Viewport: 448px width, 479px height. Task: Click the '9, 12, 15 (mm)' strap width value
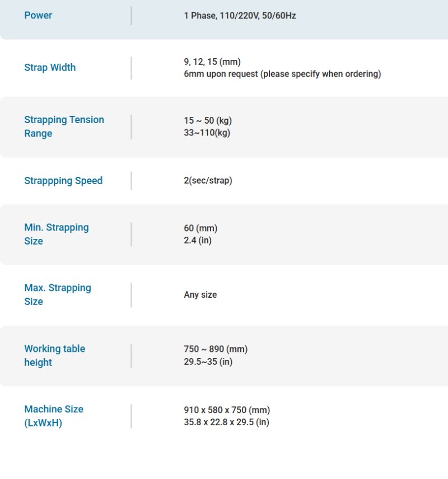[x=212, y=62]
